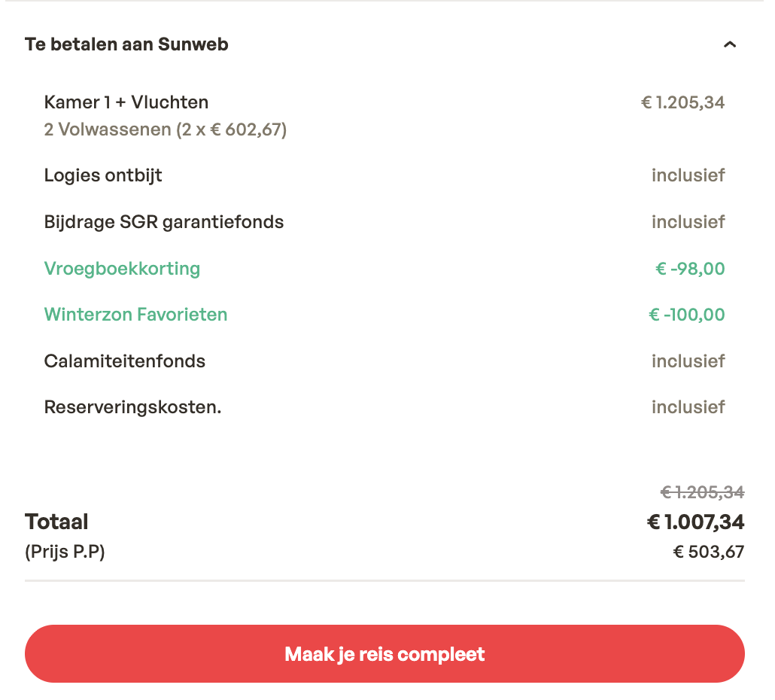Click the green "Vroegboekkorting" discount label
Viewport: 775px width, 700px height.
122,269
